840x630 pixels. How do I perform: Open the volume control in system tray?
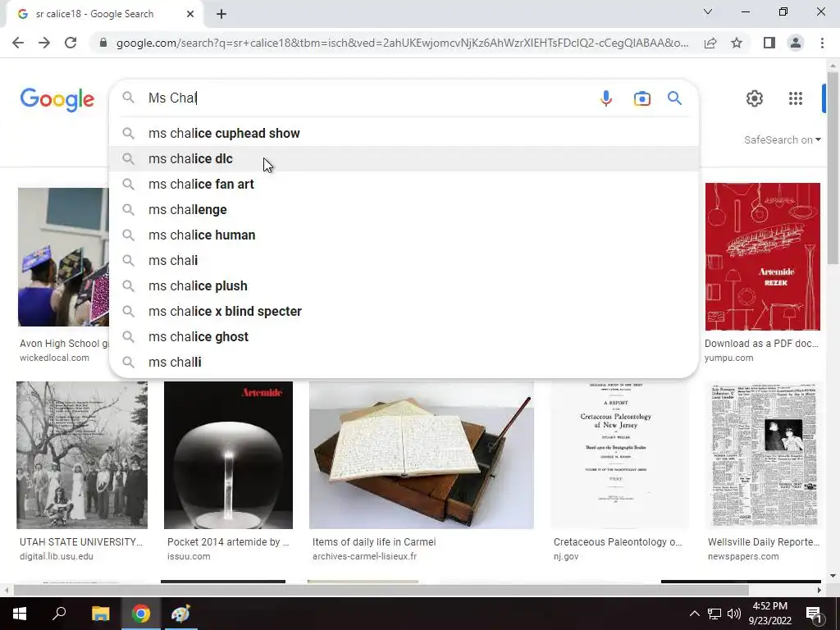734,614
